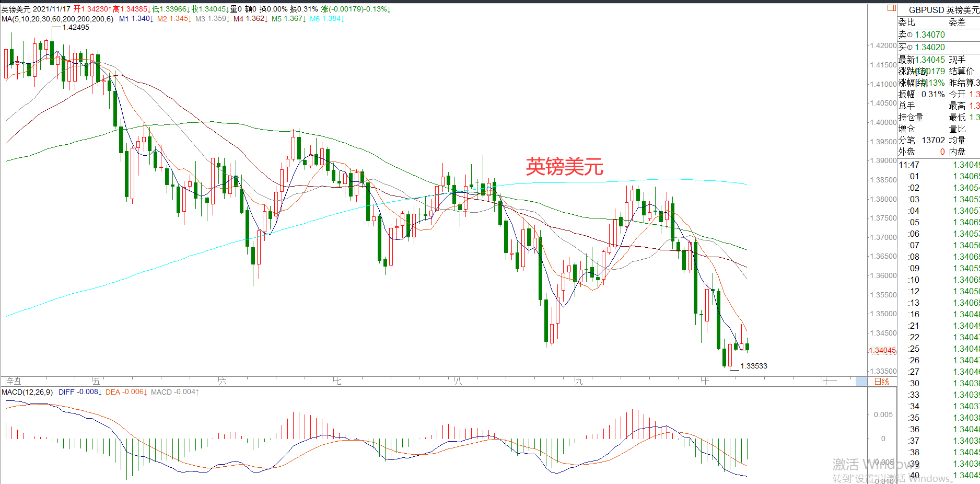
Task: Click the MACD -0.004 value
Action: click(174, 392)
